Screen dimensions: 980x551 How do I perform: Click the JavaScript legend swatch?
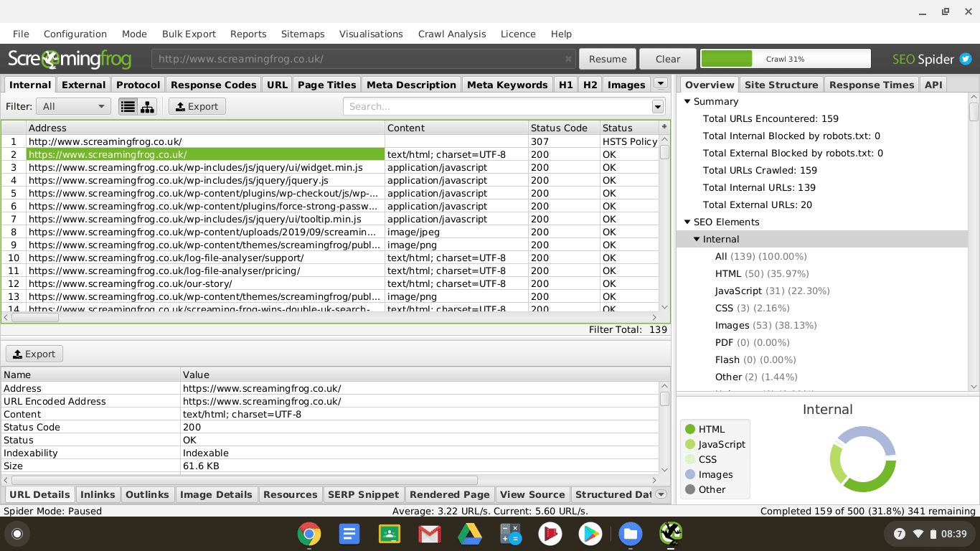pos(690,444)
